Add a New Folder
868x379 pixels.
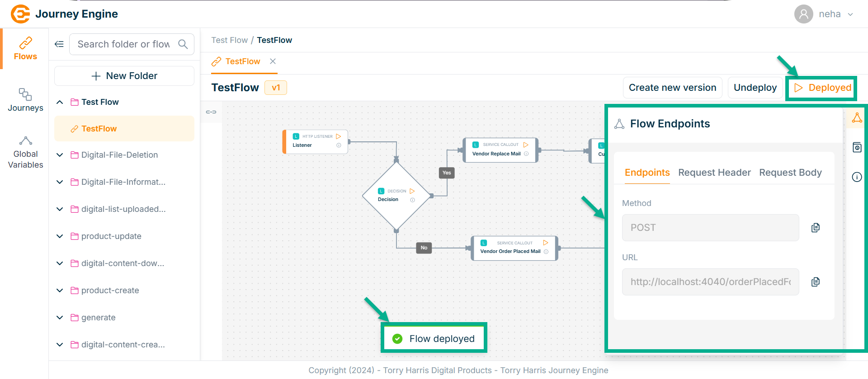(x=124, y=76)
